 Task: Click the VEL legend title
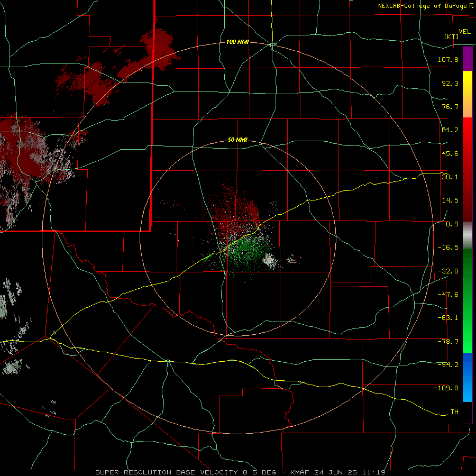464,31
